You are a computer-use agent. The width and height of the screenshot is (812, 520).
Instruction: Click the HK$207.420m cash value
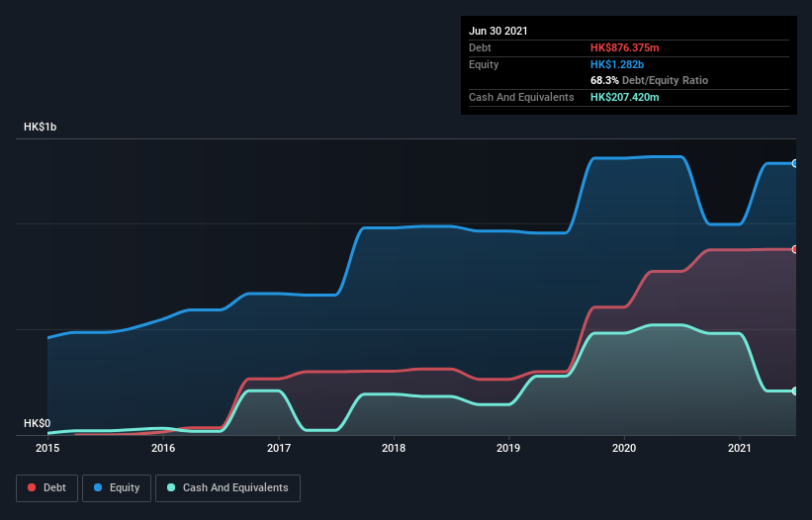624,97
